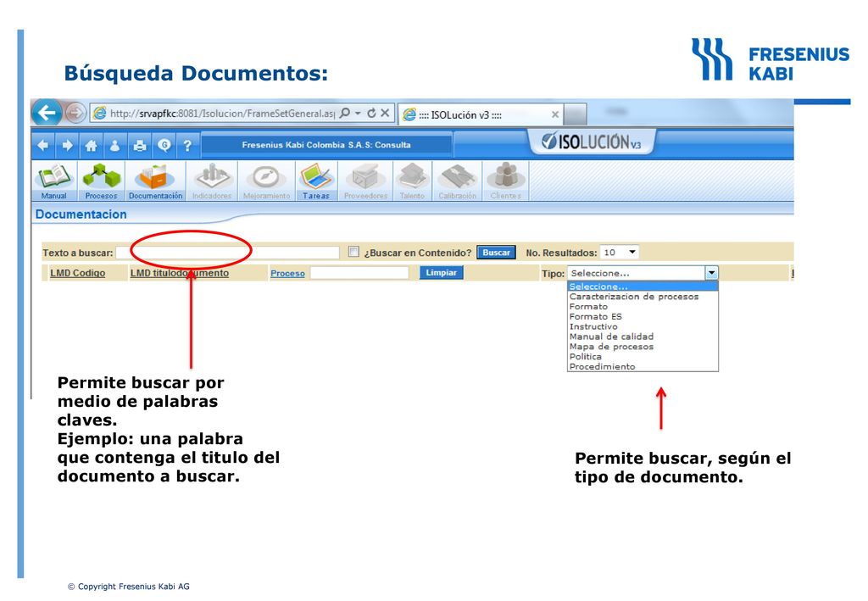Click the Proceso link
Viewport: 868px width, 601px height.
287,274
